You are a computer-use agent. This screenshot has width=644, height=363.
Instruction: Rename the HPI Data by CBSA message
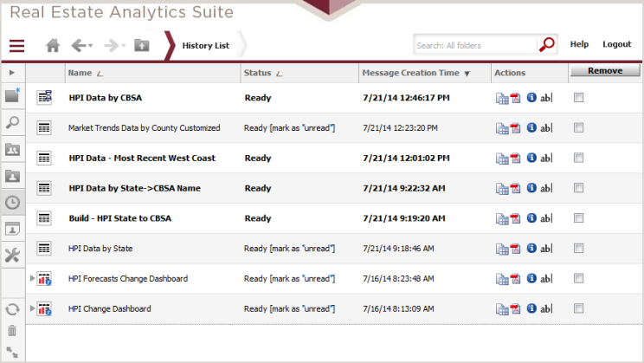click(546, 98)
